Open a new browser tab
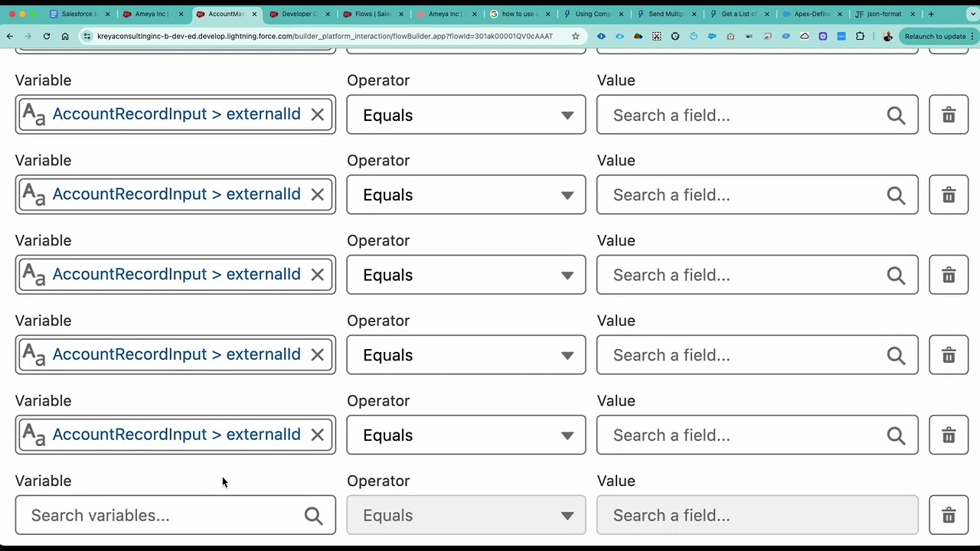 (931, 14)
